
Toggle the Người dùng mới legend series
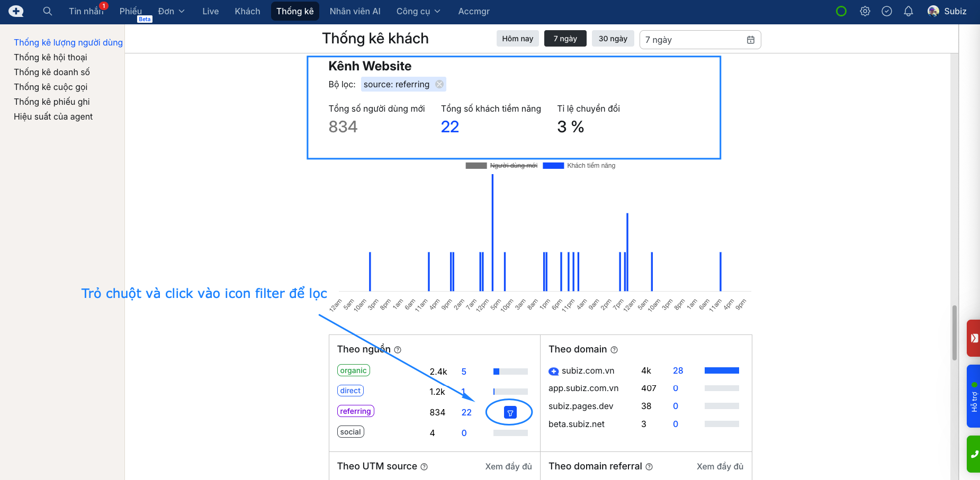[x=502, y=166]
